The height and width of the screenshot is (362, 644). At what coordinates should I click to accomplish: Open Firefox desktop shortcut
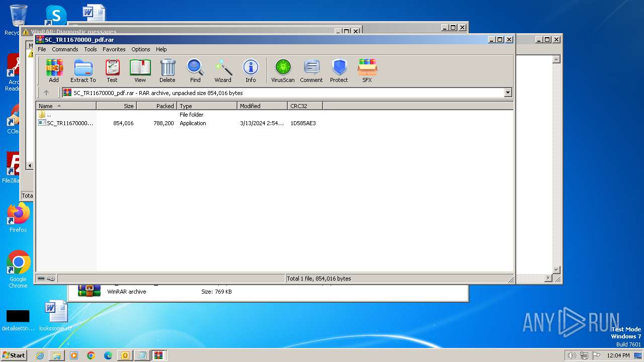tap(18, 218)
